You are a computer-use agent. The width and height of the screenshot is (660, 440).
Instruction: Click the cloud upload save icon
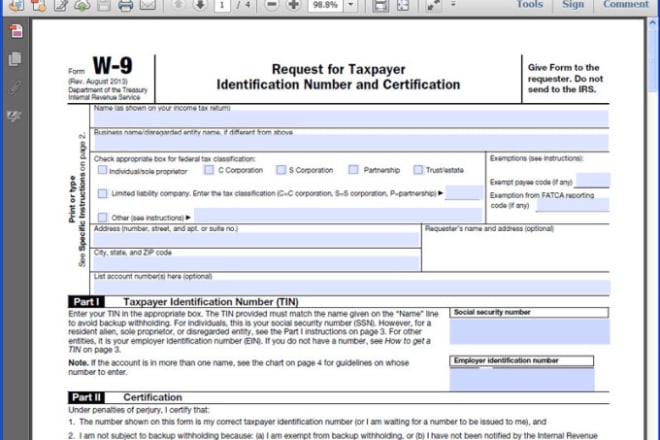[x=82, y=5]
